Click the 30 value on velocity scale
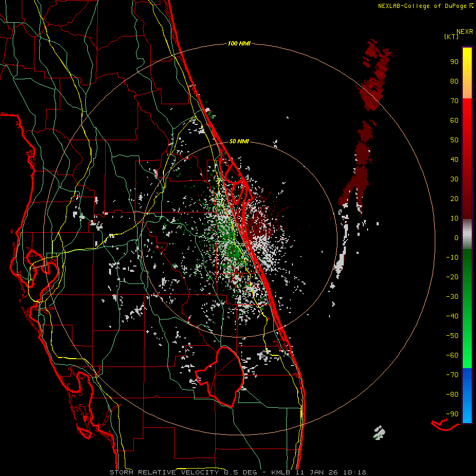The width and height of the screenshot is (476, 476). click(x=454, y=179)
